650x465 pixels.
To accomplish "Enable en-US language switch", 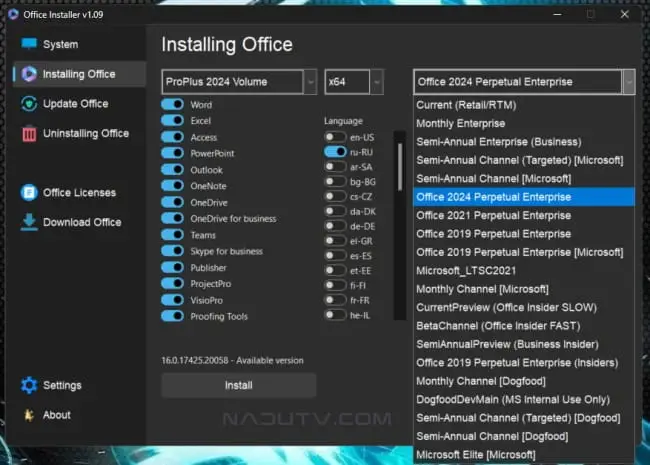I will (x=335, y=137).
